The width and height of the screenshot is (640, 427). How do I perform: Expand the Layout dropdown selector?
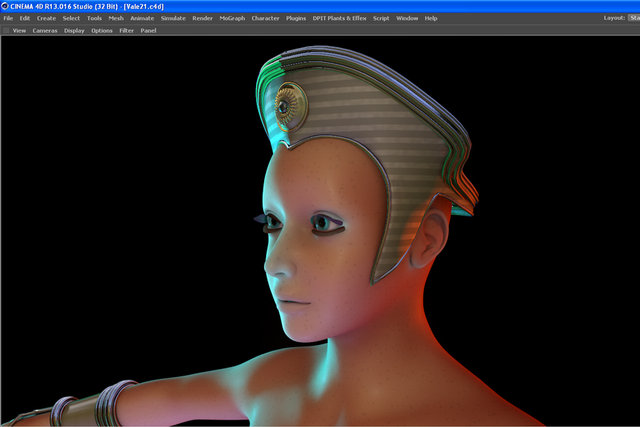click(634, 18)
